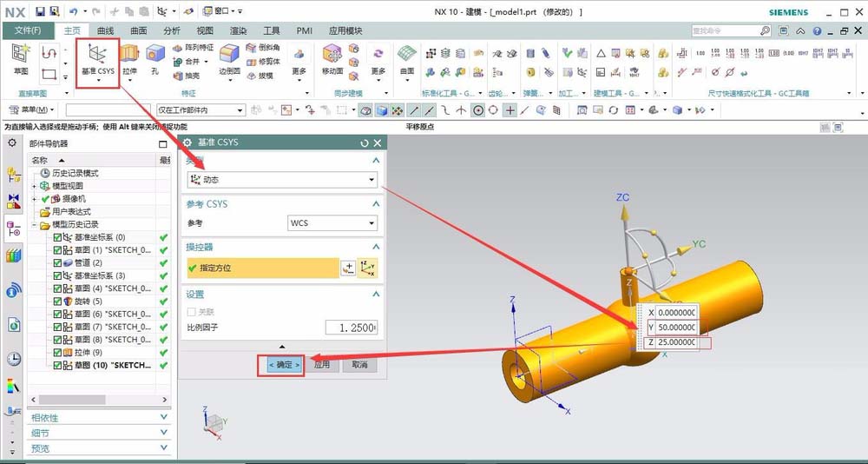Toggle 基准坐标系 (3) checkbox
This screenshot has width=868, height=464.
pos(57,275)
